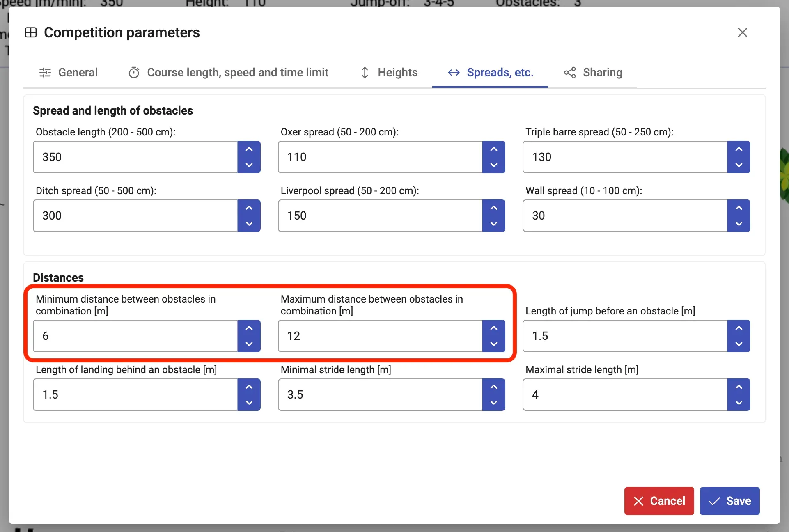Screen dimensions: 789x532
Task: Decrease Ditch spread with down arrow
Action: coord(249,224)
